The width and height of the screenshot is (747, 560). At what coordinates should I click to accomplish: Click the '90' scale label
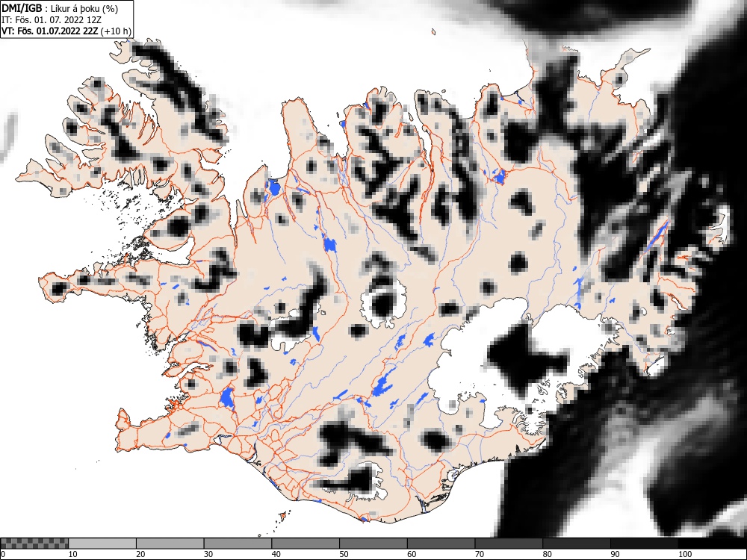coord(615,554)
